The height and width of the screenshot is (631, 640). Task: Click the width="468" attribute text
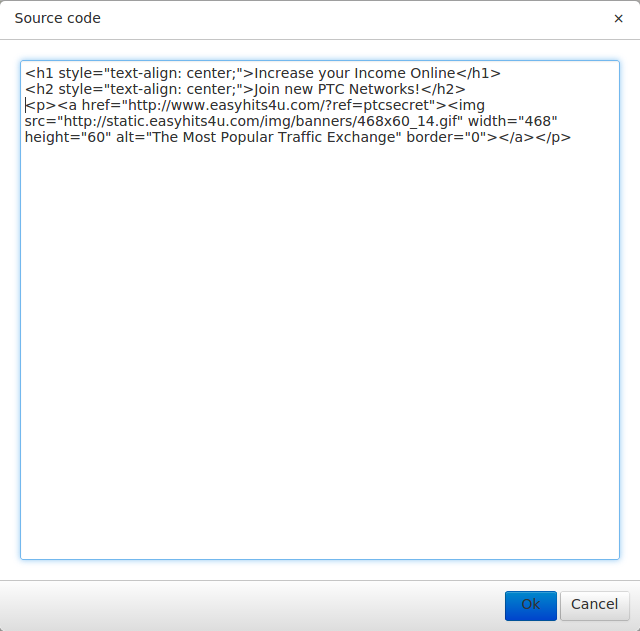pyautogui.click(x=512, y=121)
